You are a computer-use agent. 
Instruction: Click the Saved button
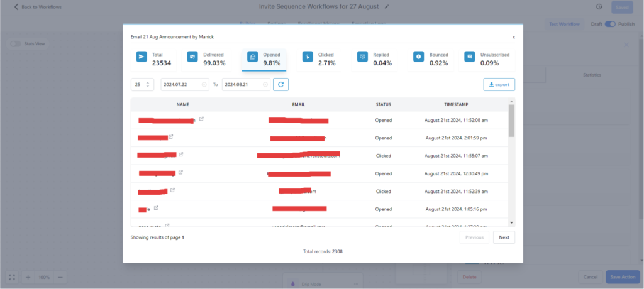(x=622, y=7)
